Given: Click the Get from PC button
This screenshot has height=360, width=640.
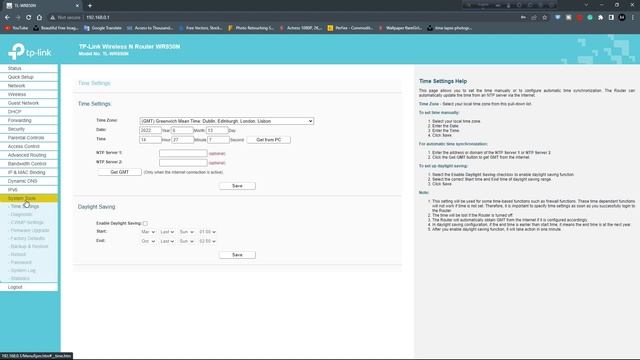Looking at the screenshot, I should [x=269, y=140].
